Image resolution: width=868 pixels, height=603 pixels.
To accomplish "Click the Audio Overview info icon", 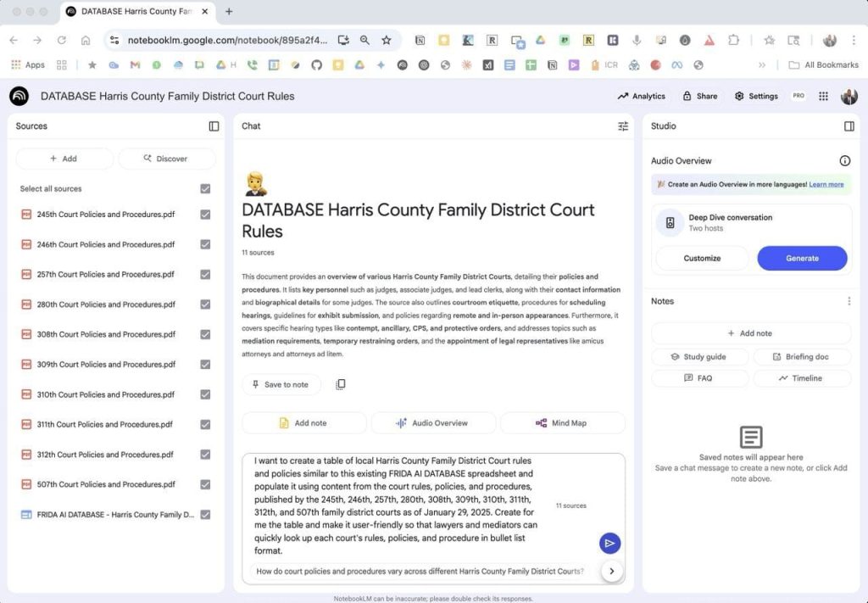I will 844,161.
